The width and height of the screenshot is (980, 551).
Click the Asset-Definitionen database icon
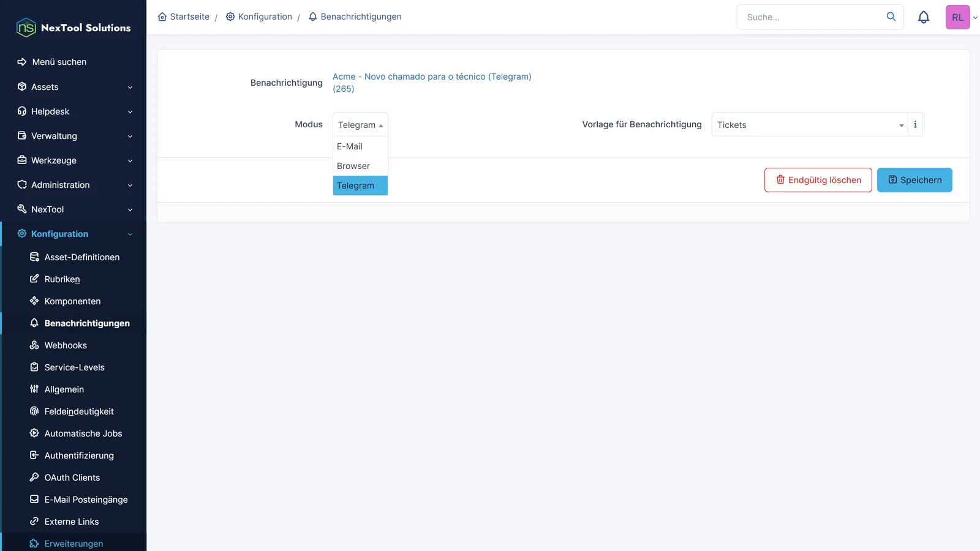click(x=34, y=257)
